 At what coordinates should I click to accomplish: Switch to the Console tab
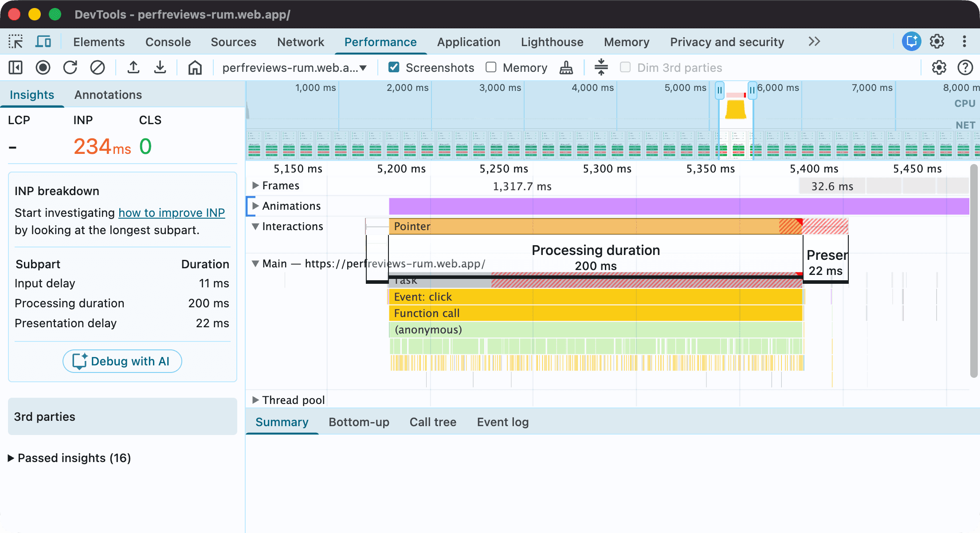(168, 42)
